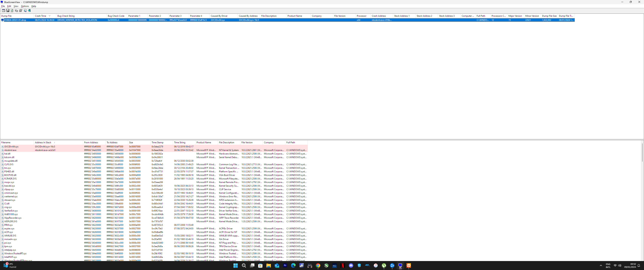Sort lower pane by Time String header
The image size is (644, 270).
pyautogui.click(x=184, y=142)
